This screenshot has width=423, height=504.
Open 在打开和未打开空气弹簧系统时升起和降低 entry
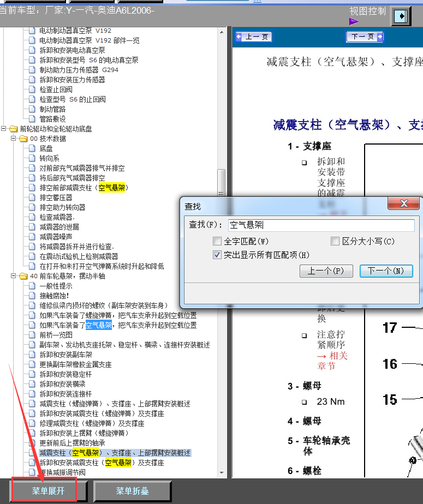pyautogui.click(x=102, y=266)
